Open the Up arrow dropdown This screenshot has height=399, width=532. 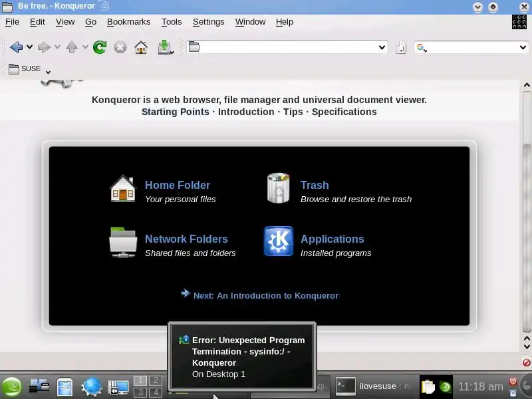click(x=85, y=47)
